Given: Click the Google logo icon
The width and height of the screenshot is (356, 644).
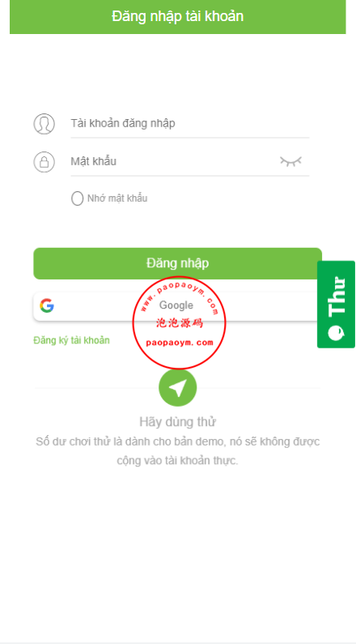Looking at the screenshot, I should pyautogui.click(x=47, y=305).
